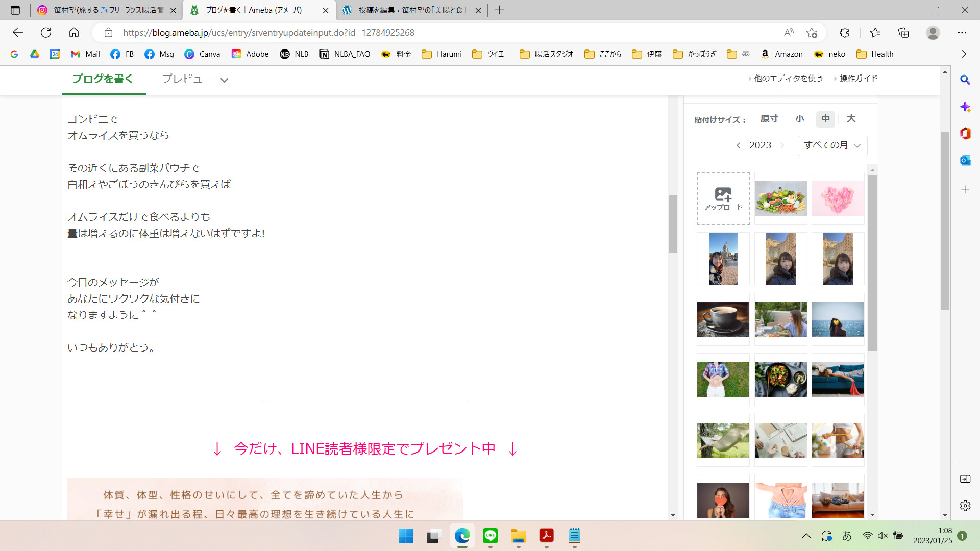
Task: Switch to the ブログを書く tab
Action: click(103, 79)
